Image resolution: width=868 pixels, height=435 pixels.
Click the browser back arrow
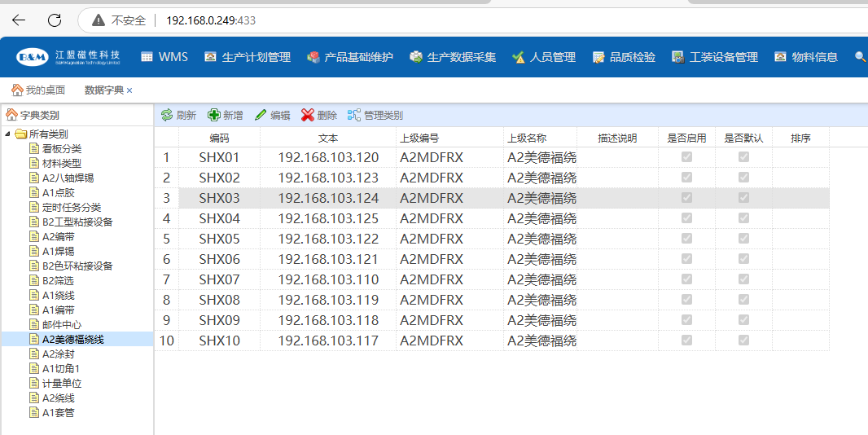pos(19,20)
